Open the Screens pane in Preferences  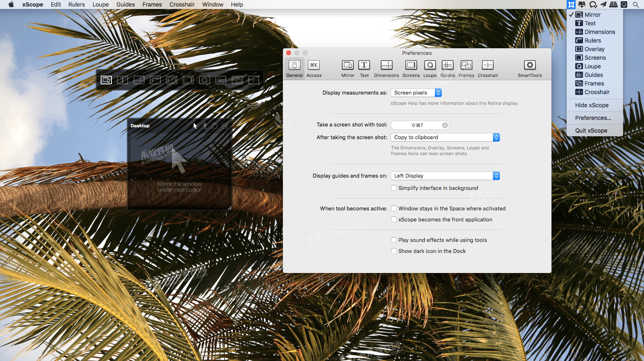pos(411,68)
